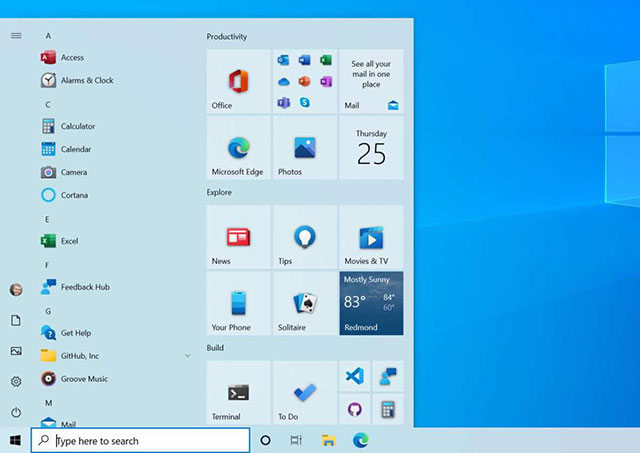The width and height of the screenshot is (640, 453).
Task: Open Calculator from the app list
Action: (x=114, y=126)
